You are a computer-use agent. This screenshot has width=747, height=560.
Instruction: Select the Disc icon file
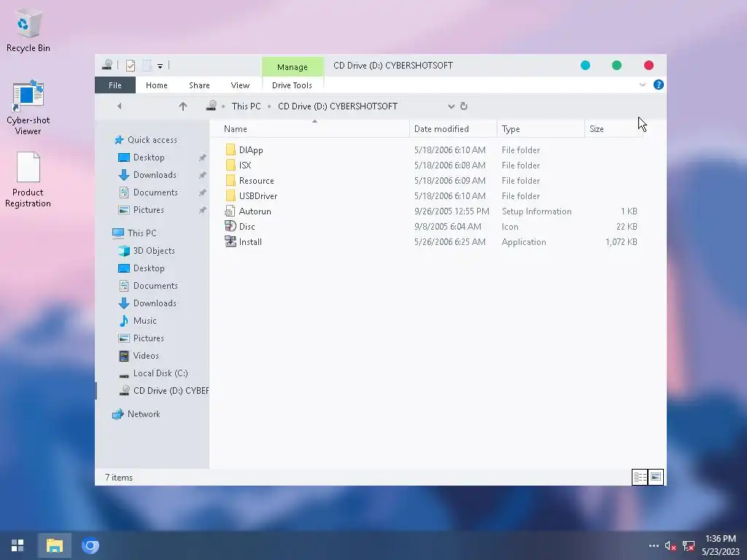click(x=247, y=226)
